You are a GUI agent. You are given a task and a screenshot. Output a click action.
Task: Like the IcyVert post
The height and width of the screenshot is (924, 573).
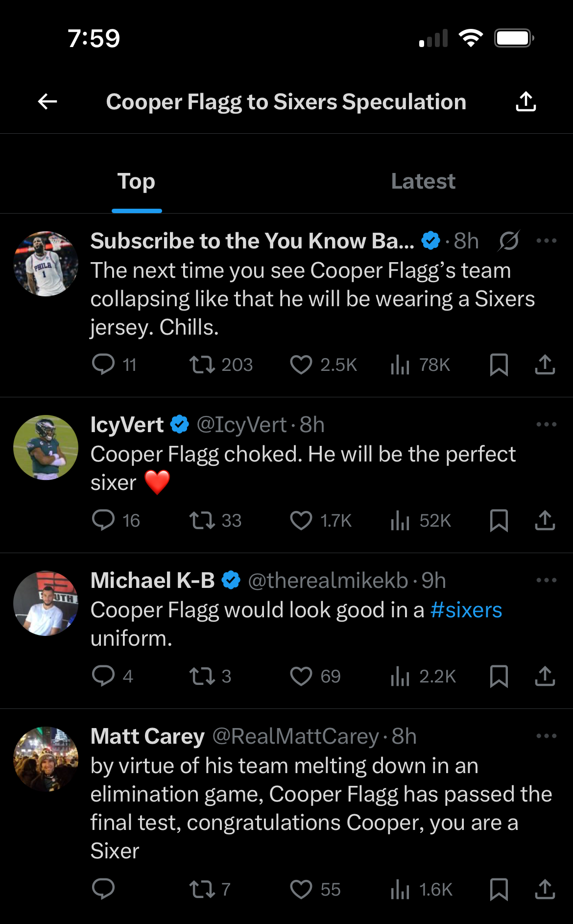click(x=301, y=520)
